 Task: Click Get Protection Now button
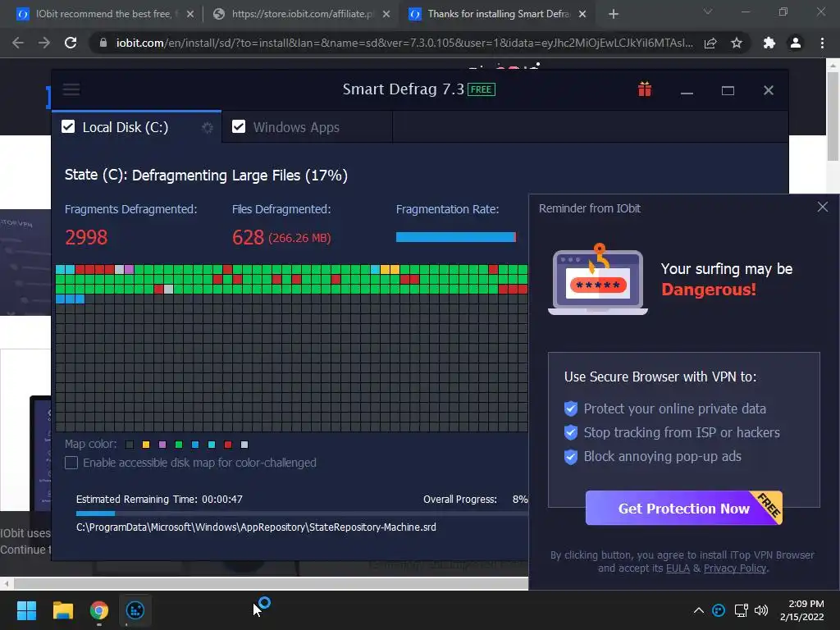pos(683,508)
